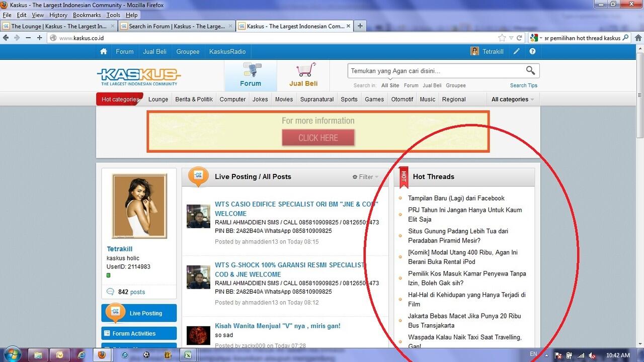Open the small Tetrakill avatar in navbar
644x362 pixels.
point(474,51)
